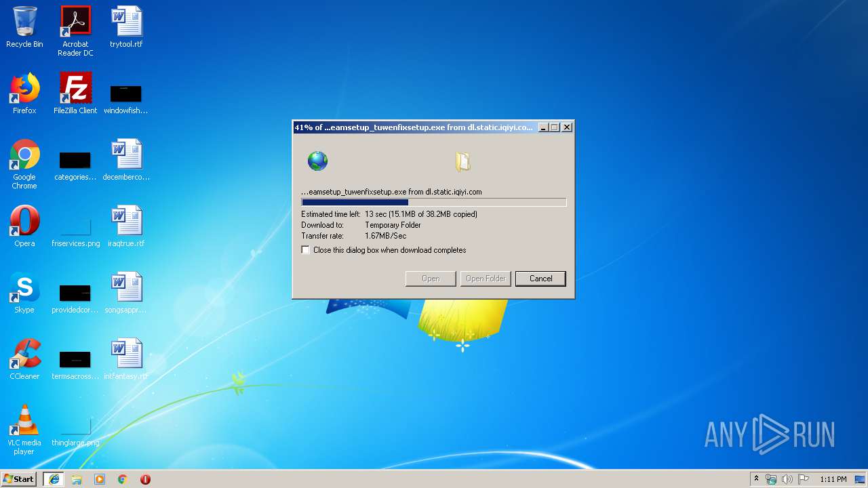Click the download dialog title bar
This screenshot has width=868, height=488.
click(415, 127)
